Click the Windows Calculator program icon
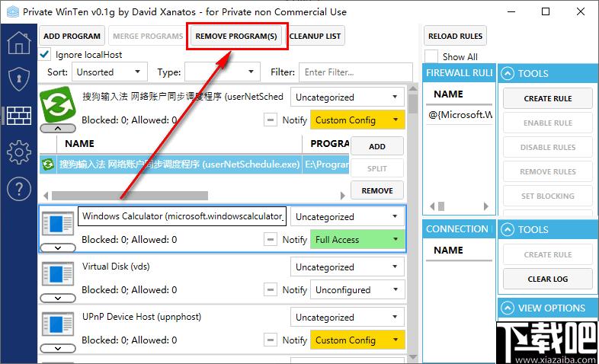 click(58, 225)
